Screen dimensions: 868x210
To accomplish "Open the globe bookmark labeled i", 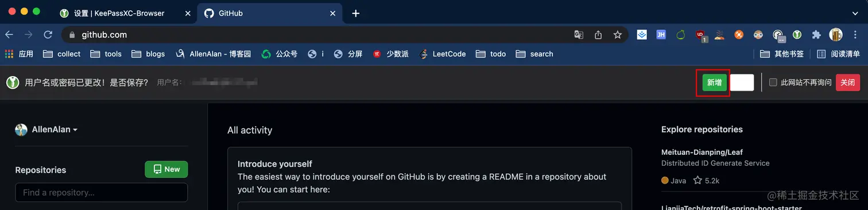I will click(316, 54).
